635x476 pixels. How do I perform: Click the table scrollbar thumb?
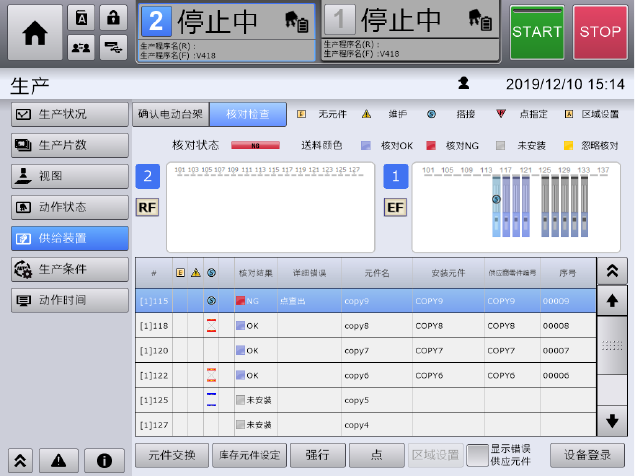point(612,346)
